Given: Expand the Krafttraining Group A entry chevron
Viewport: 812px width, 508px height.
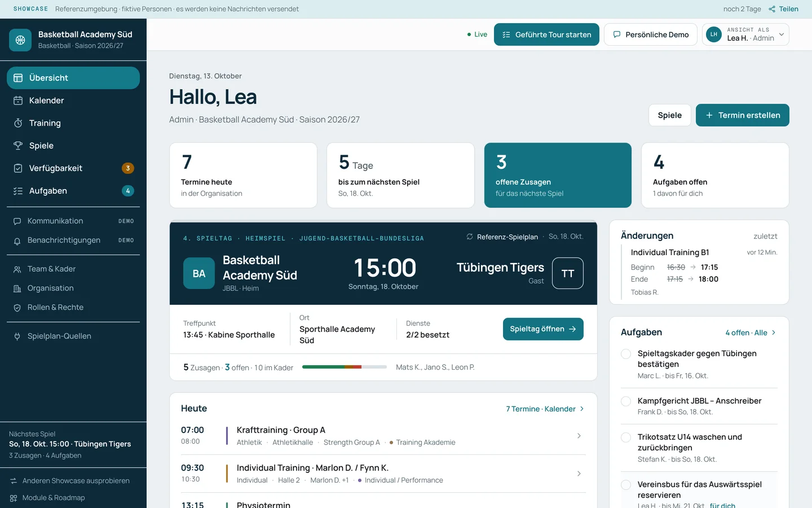Looking at the screenshot, I should [579, 436].
